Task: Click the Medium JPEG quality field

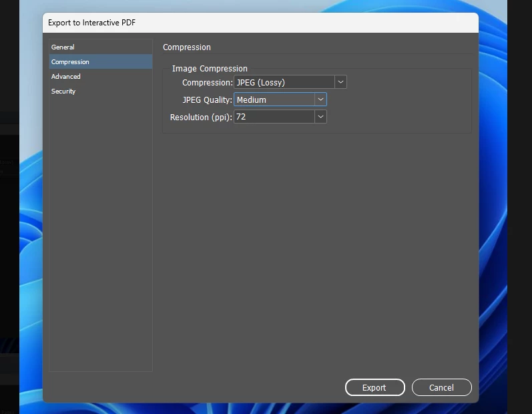Action: [274, 99]
